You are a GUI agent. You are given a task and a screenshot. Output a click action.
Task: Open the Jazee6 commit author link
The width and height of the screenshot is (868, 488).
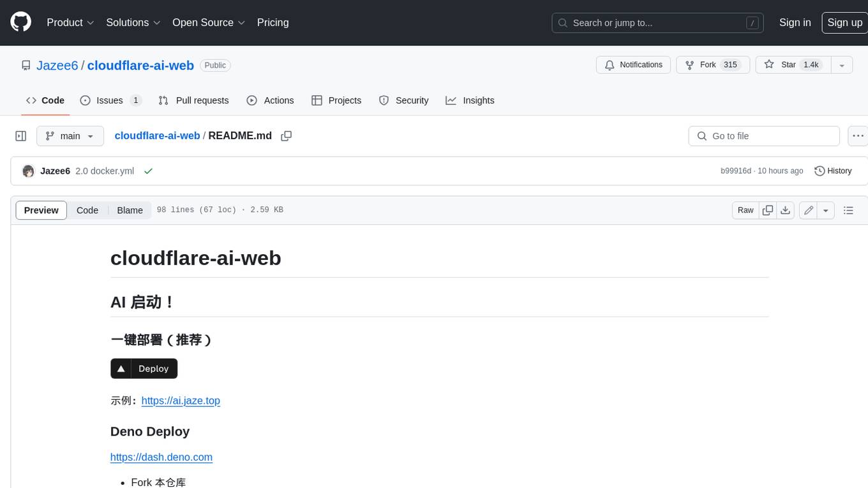[55, 171]
